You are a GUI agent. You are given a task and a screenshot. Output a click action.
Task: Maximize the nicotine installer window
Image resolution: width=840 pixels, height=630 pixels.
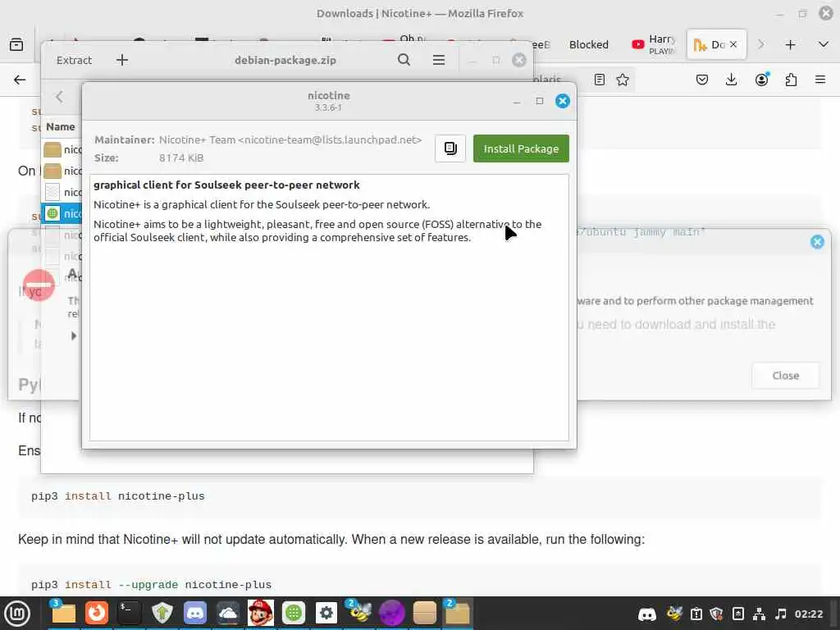coord(540,101)
